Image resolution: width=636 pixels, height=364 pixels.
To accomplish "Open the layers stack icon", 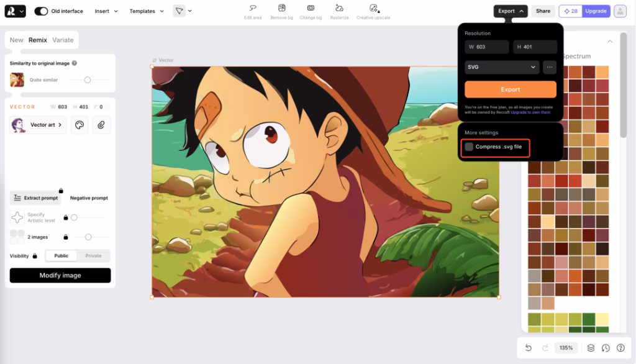I will [591, 348].
